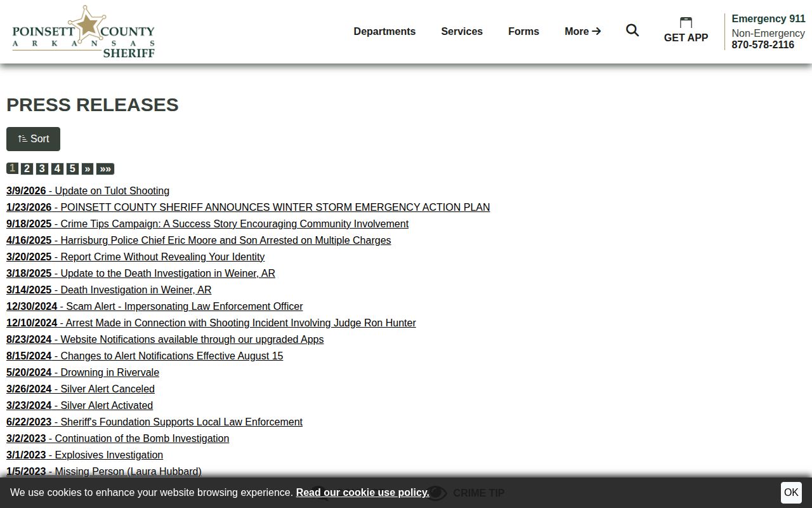The width and height of the screenshot is (812, 508).
Task: Open the Services menu
Action: click(x=462, y=31)
